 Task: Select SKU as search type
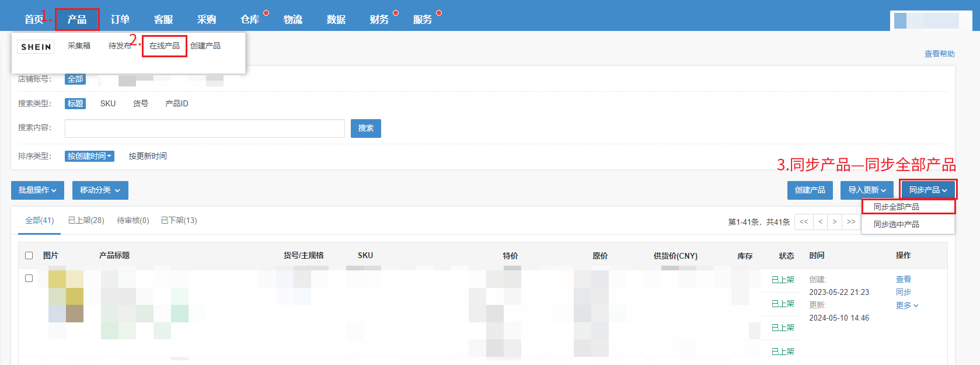(108, 103)
